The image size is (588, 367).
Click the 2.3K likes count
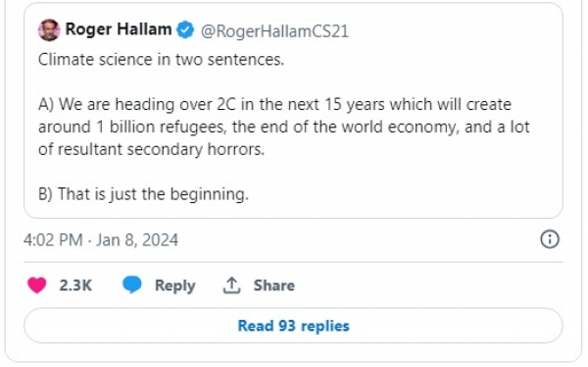pyautogui.click(x=75, y=286)
